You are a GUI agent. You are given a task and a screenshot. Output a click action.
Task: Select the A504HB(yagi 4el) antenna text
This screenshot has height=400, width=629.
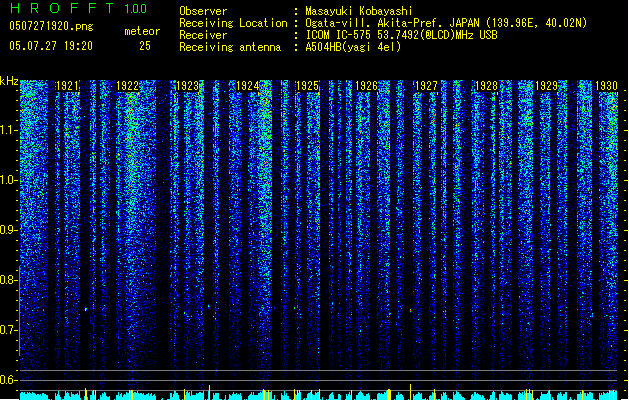pyautogui.click(x=353, y=47)
